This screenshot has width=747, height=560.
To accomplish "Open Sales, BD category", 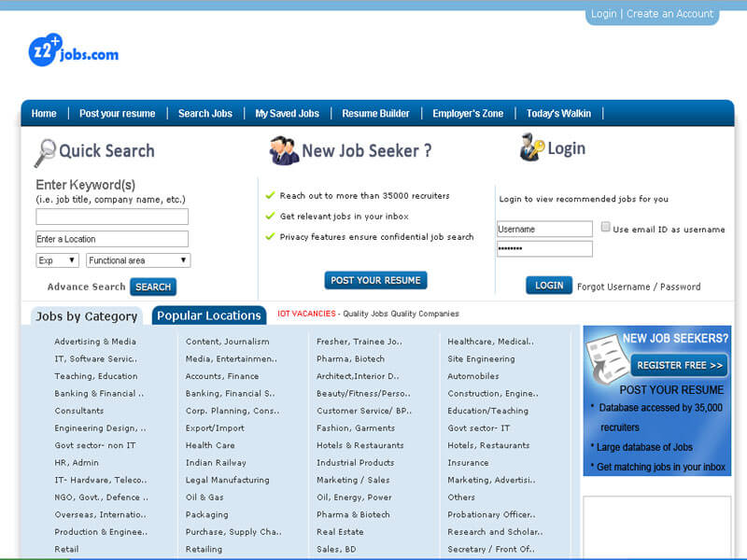I will (336, 549).
